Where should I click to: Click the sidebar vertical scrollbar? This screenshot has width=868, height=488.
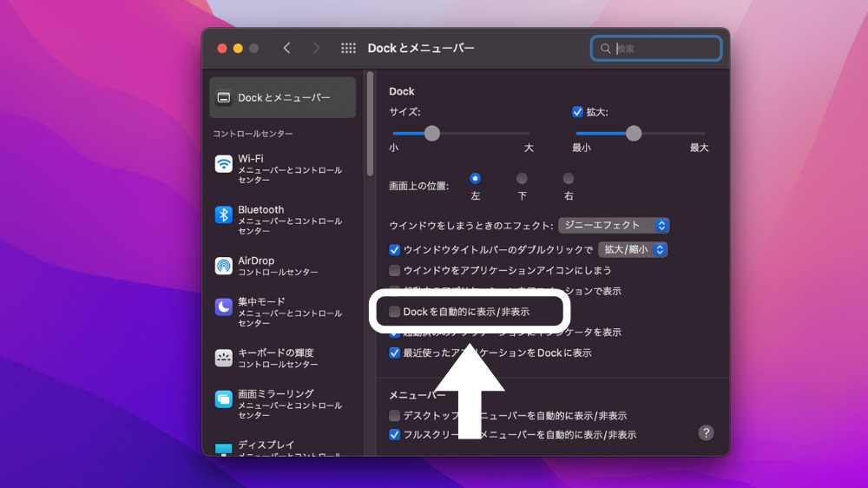370,124
